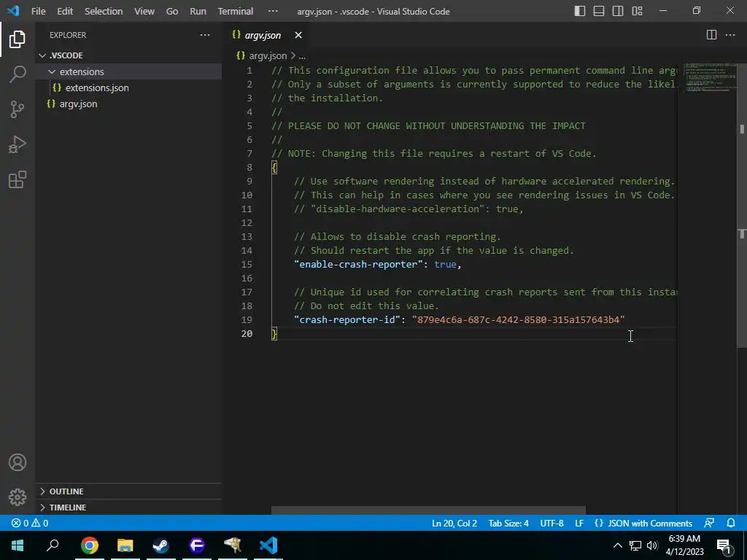Click errors and warnings count in status bar

coord(30,523)
